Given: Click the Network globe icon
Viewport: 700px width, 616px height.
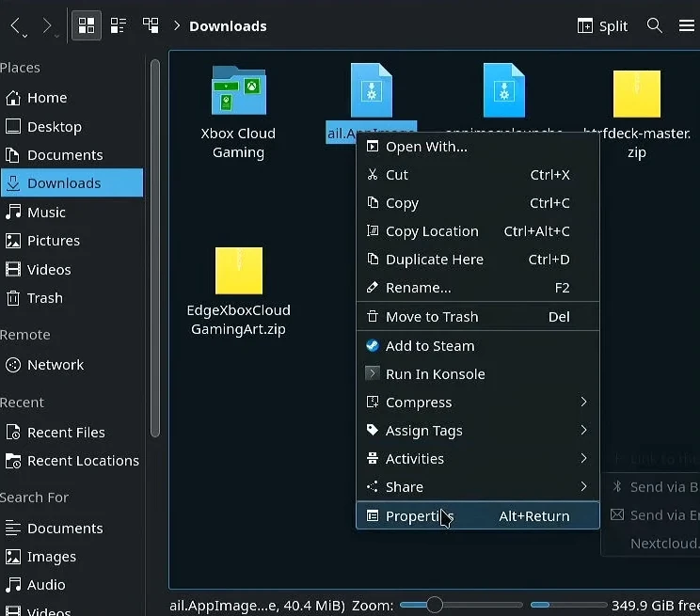Looking at the screenshot, I should pyautogui.click(x=13, y=365).
